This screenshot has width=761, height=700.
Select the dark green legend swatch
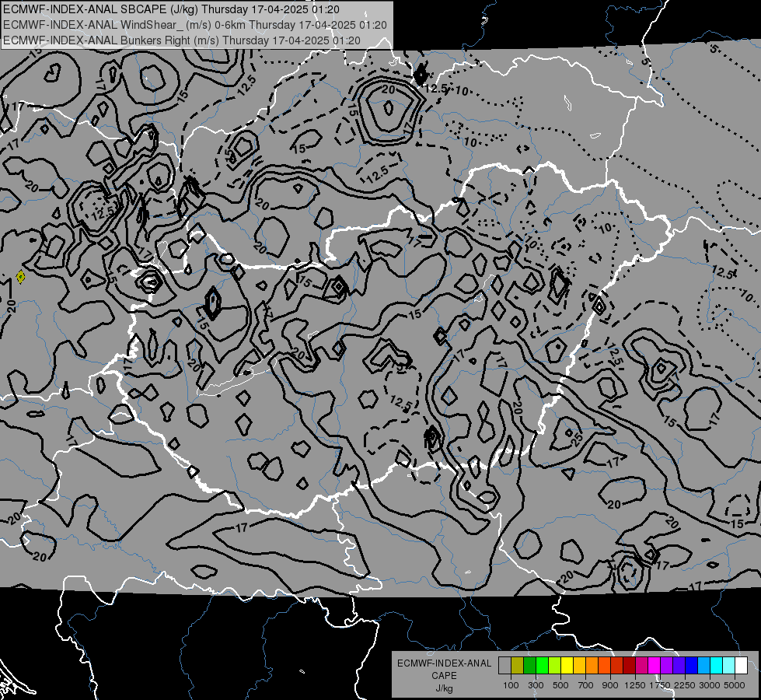pyautogui.click(x=529, y=666)
